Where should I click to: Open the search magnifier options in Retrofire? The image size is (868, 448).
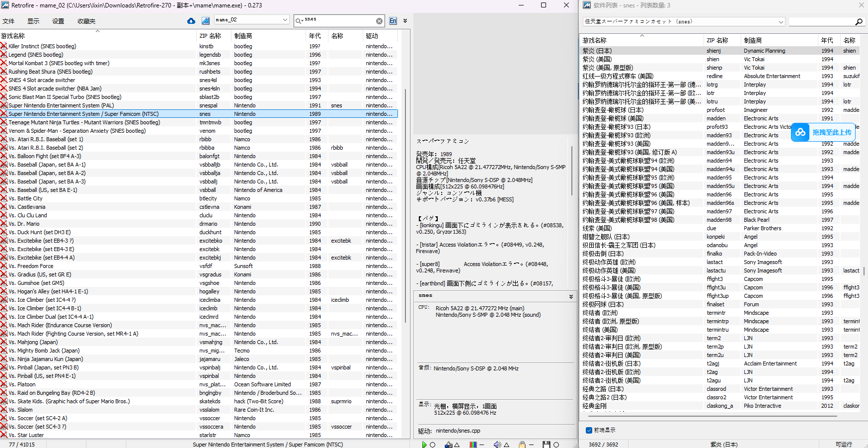tap(299, 21)
